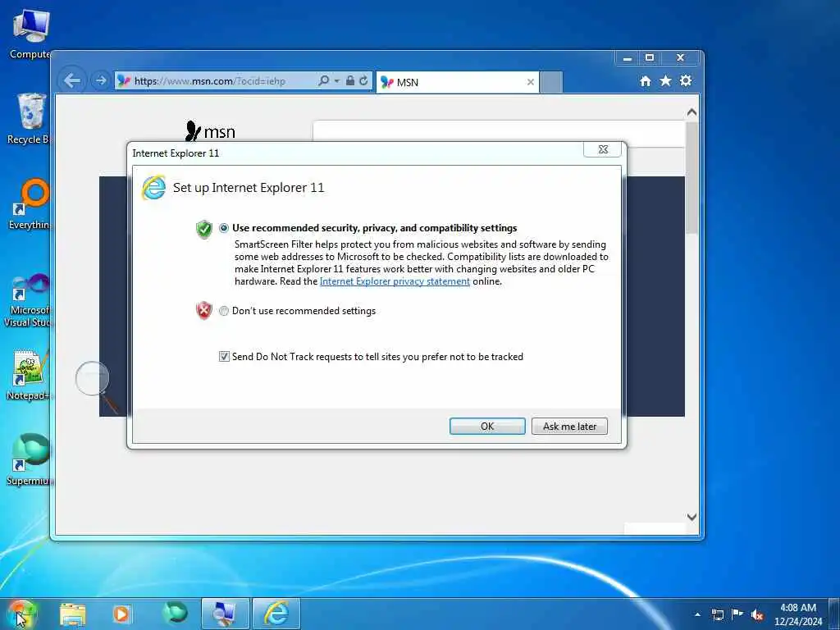Open Windows Media Player from the taskbar
Image resolution: width=840 pixels, height=630 pixels.
[x=121, y=614]
